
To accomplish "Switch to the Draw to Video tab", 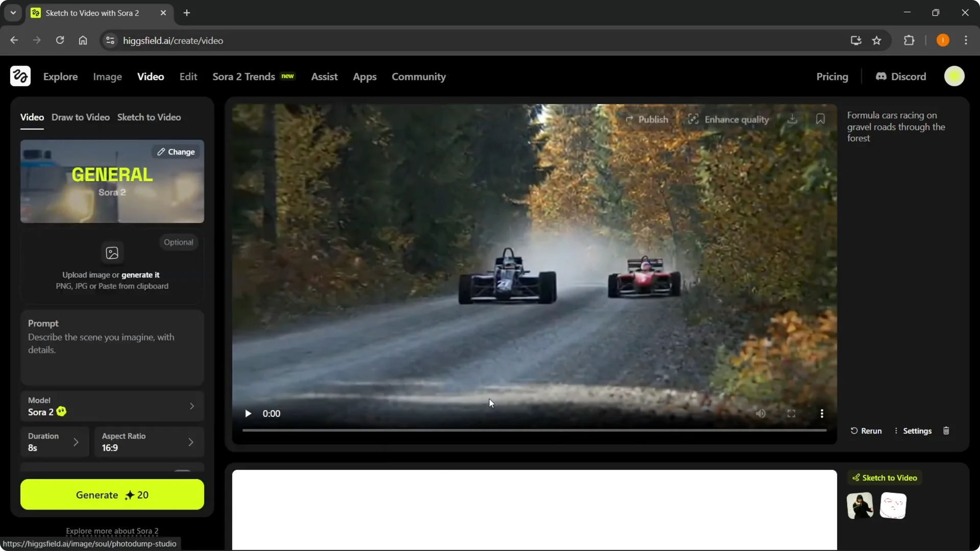I will click(x=80, y=117).
